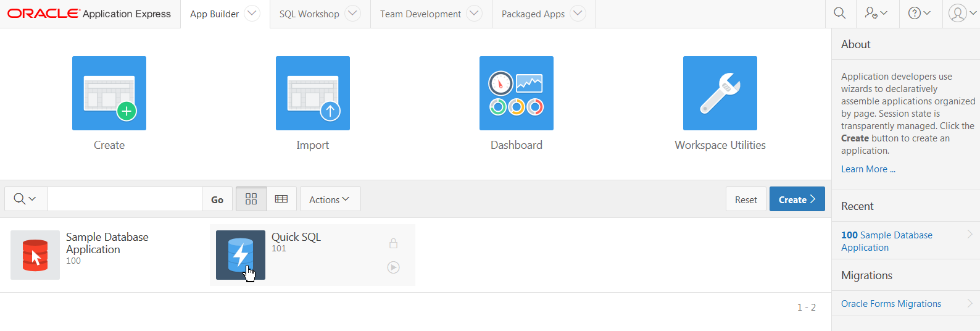Viewport: 980px width, 331px height.
Task: Click the Dashboard tile label text
Action: tap(517, 145)
